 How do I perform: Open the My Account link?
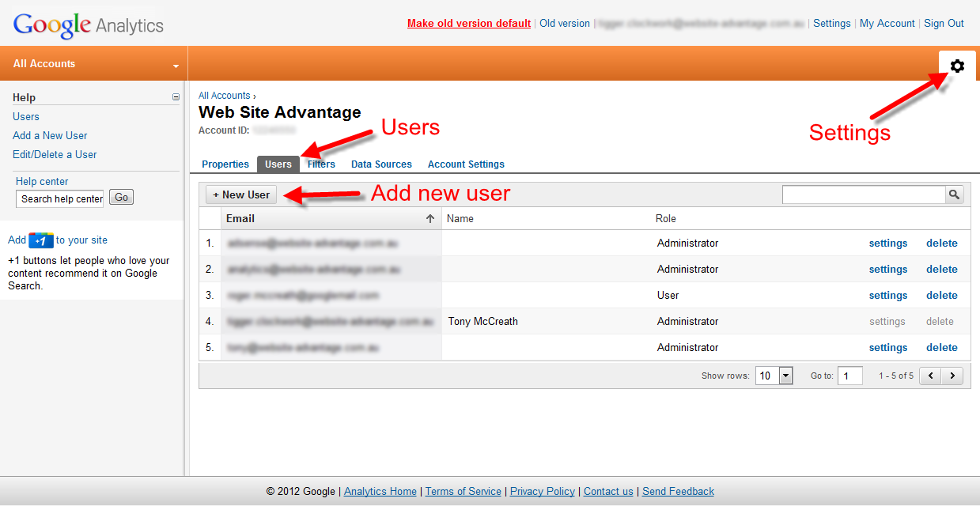coord(887,24)
